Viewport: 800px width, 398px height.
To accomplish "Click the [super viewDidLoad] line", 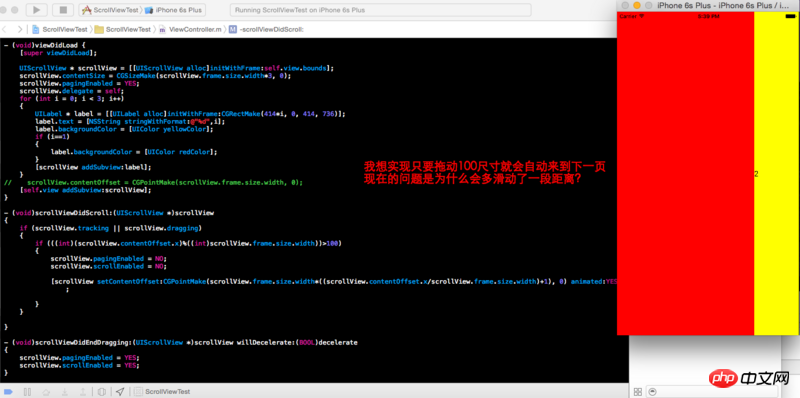I will [58, 53].
